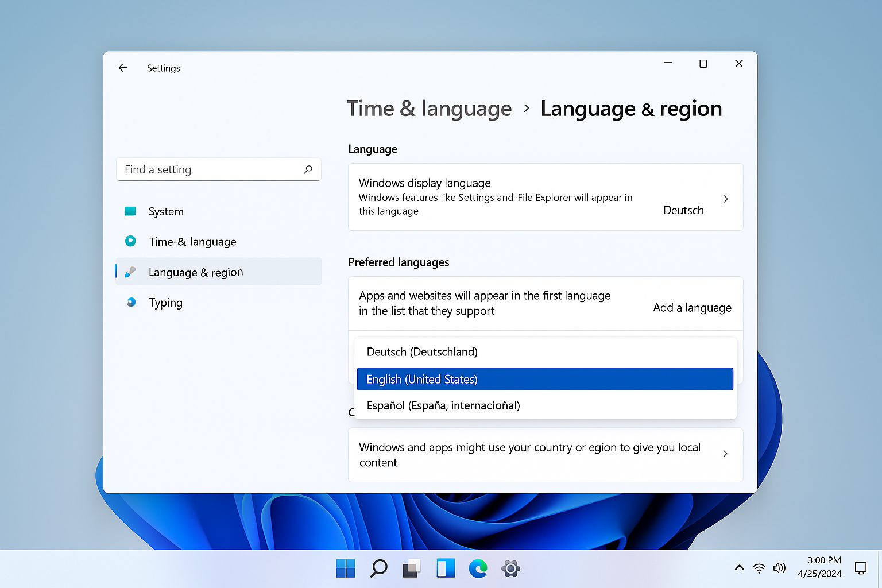
Task: Launch Microsoft Edge from taskbar
Action: pos(478,568)
